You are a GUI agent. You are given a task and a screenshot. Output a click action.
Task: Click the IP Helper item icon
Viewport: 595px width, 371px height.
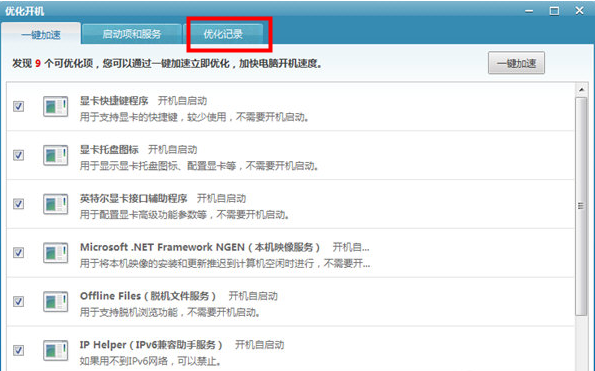[55, 351]
